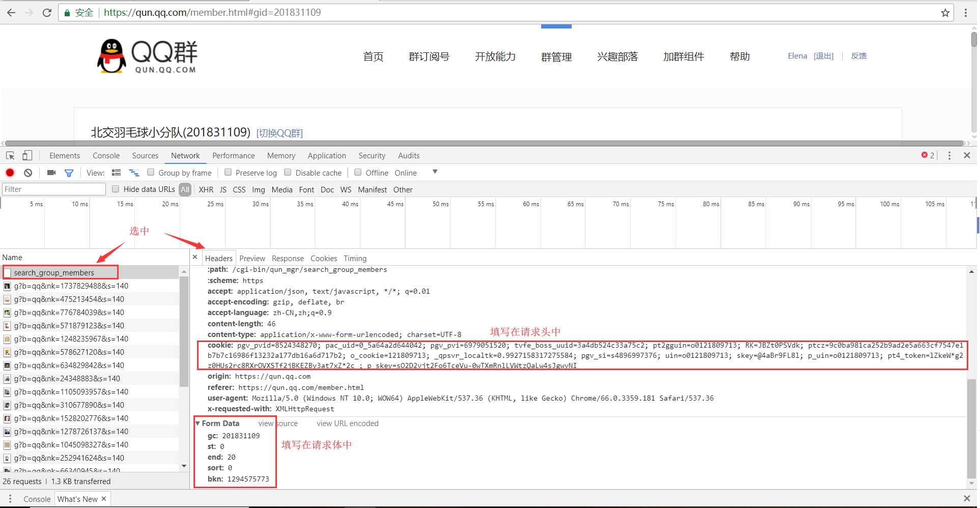Open the Security panel tab
The height and width of the screenshot is (508, 980).
coord(372,155)
